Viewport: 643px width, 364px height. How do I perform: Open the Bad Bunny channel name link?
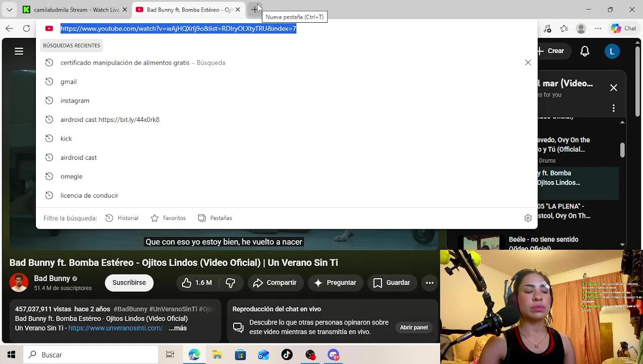click(x=52, y=279)
